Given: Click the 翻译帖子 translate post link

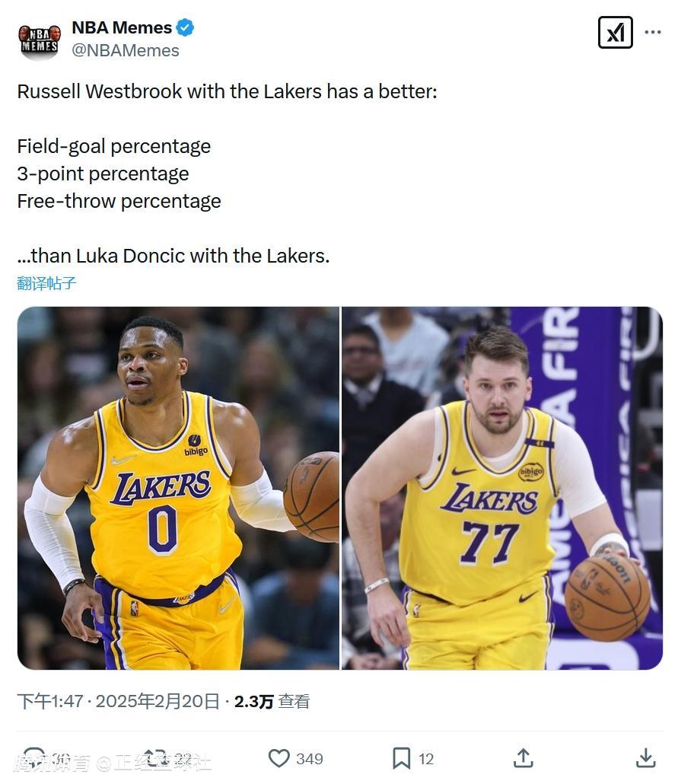Looking at the screenshot, I should coord(46,283).
